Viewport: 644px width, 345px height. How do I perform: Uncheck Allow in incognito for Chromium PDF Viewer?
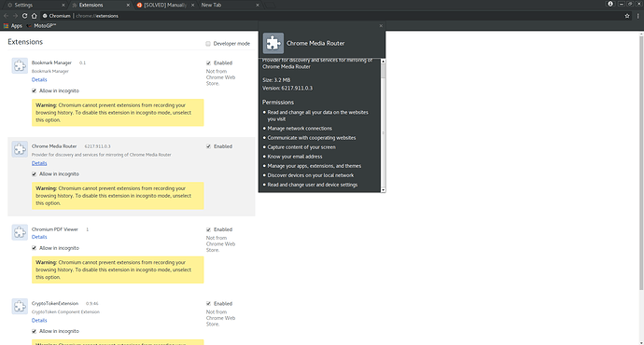click(35, 248)
